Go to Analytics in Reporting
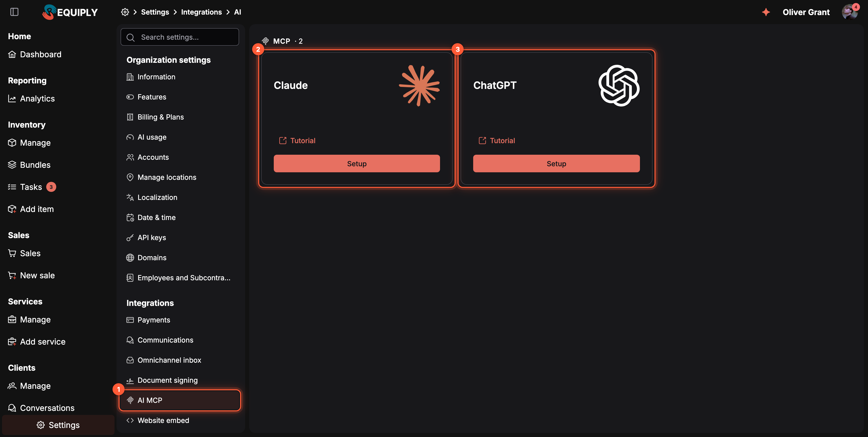Image resolution: width=868 pixels, height=437 pixels. [x=31, y=98]
